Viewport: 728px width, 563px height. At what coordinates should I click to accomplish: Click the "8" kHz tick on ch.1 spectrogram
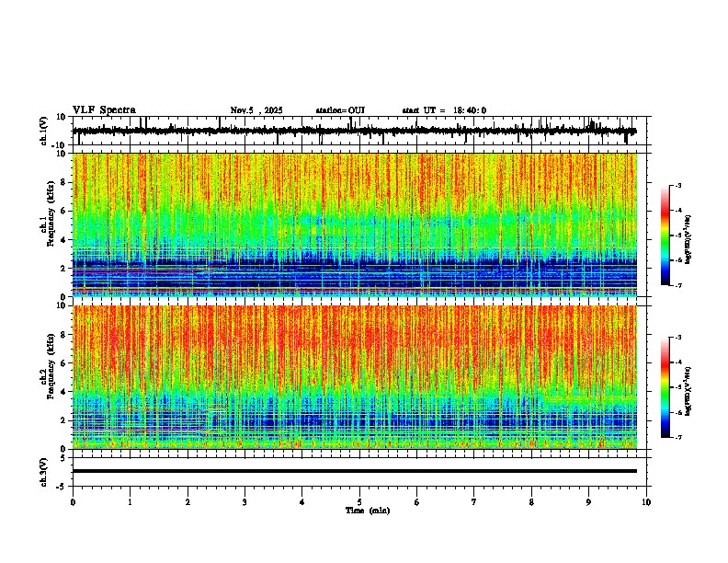click(x=64, y=182)
